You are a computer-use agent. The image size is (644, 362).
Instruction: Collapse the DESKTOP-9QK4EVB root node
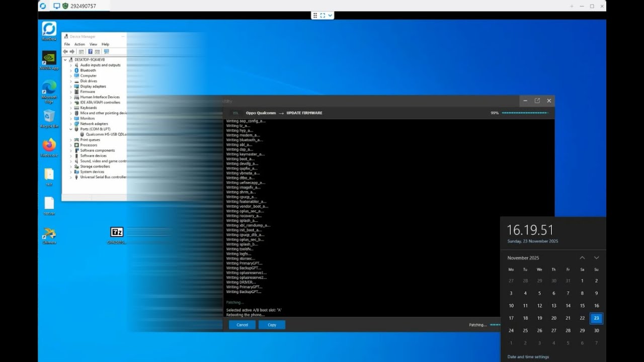coord(65,59)
